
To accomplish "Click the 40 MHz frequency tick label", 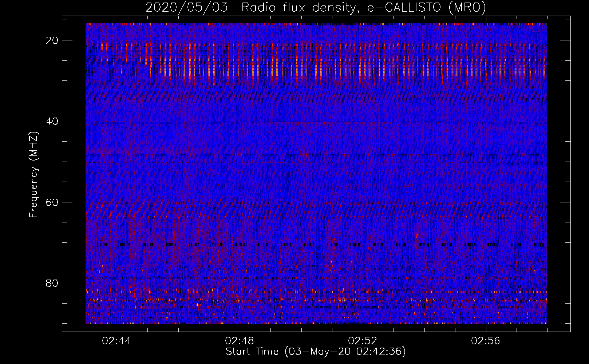I will [x=52, y=121].
